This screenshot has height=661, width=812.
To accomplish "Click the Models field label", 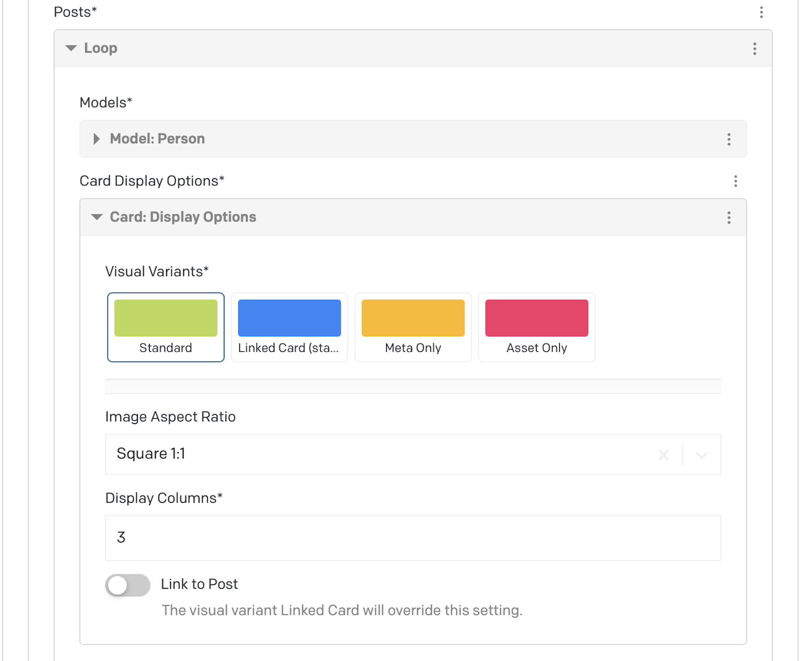I will click(106, 102).
